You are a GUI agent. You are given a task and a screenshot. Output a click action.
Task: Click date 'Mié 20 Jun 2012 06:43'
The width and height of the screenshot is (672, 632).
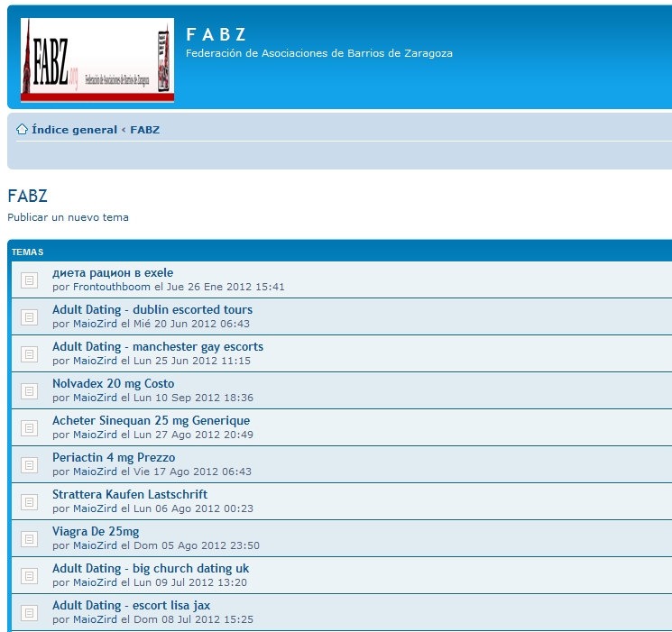(191, 324)
